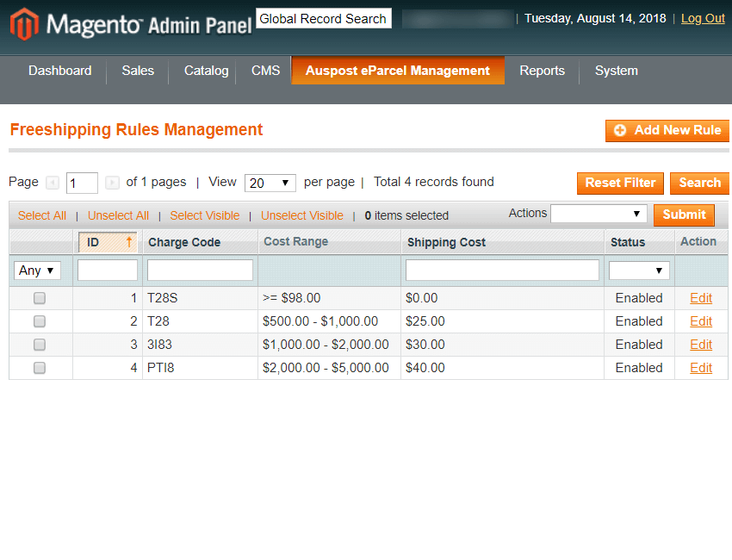Submit the selected action
Viewport: 732px width, 560px height.
pyautogui.click(x=684, y=215)
